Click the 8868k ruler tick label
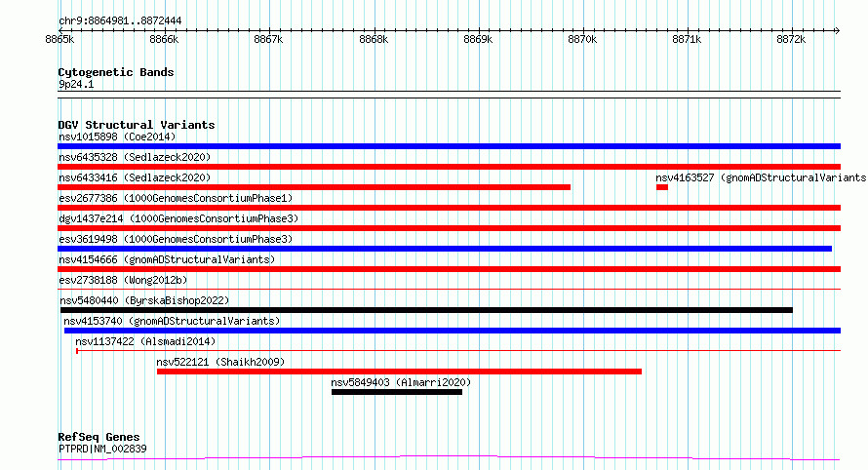868x470 pixels. [x=374, y=39]
